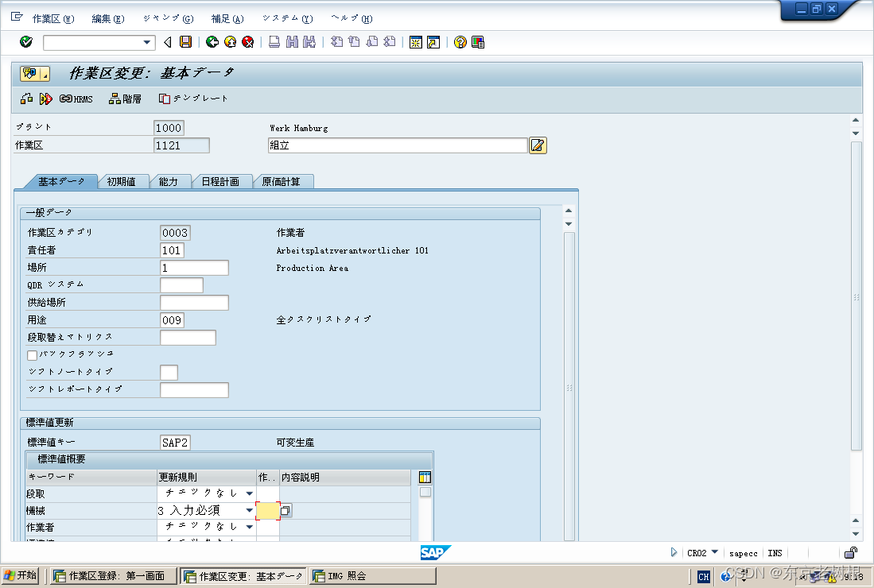874x588 pixels.
Task: Click the 作業区 input field
Action: pos(181,145)
